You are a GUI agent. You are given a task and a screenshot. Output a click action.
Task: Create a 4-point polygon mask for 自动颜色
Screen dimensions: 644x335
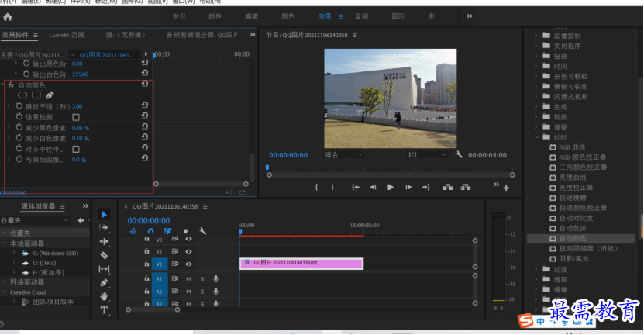36,95
